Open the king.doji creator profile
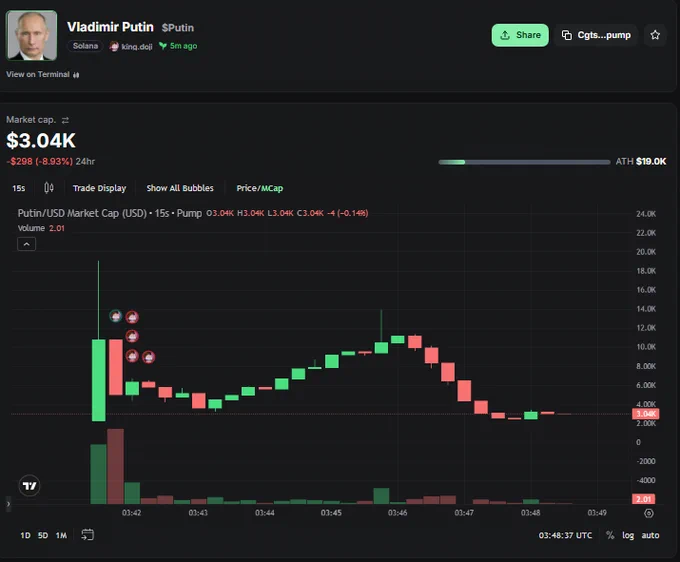 [131, 46]
